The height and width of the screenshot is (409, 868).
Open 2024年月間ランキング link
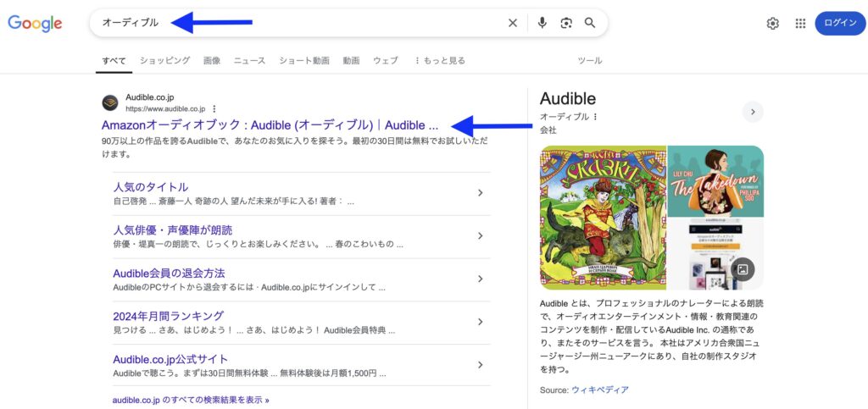tap(169, 316)
